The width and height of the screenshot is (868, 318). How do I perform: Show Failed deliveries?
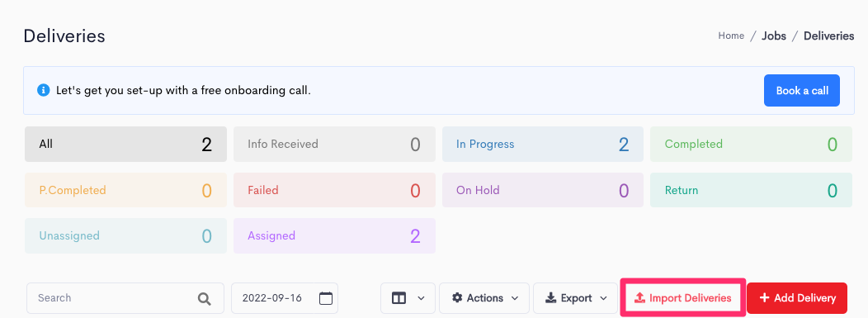click(x=334, y=190)
